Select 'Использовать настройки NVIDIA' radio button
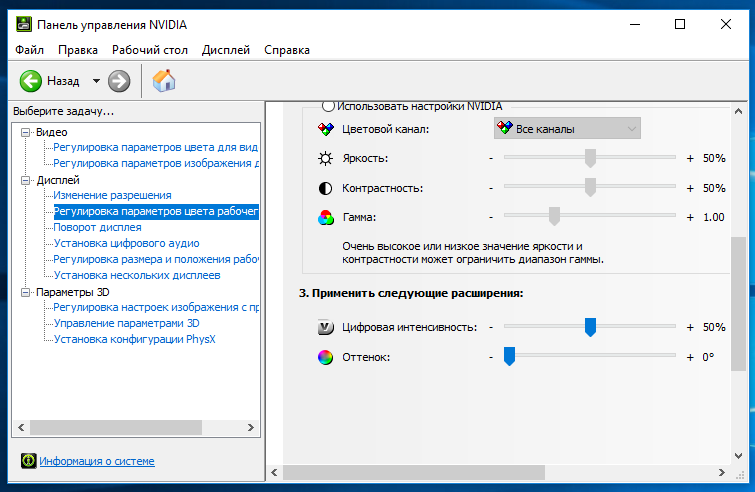The height and width of the screenshot is (492, 755). (328, 106)
